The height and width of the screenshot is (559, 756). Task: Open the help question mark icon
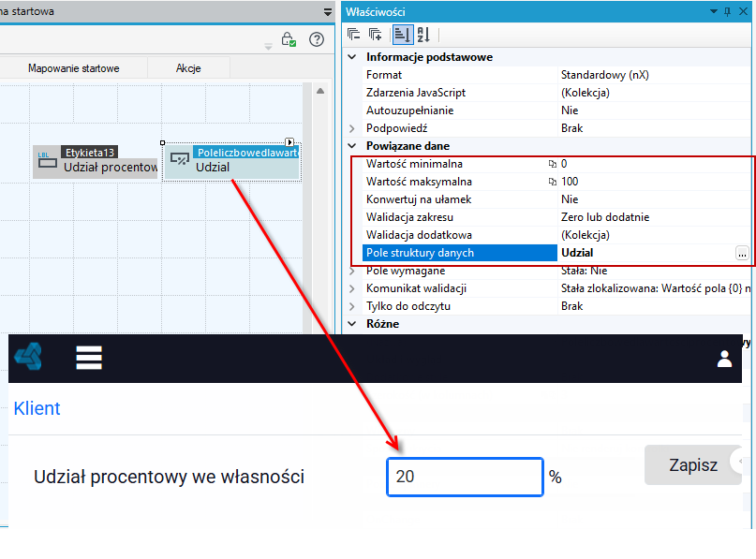pyautogui.click(x=317, y=39)
